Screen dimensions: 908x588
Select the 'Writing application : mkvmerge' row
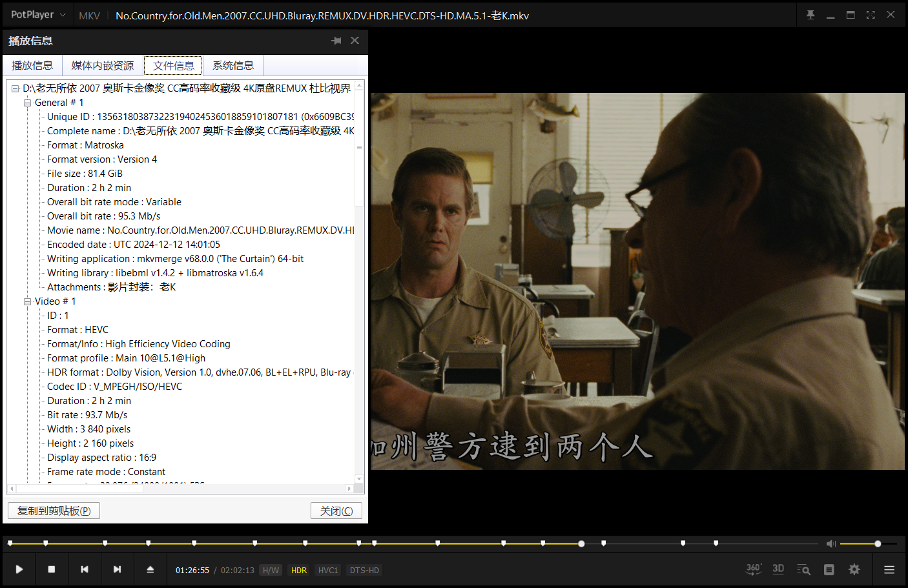tap(175, 259)
